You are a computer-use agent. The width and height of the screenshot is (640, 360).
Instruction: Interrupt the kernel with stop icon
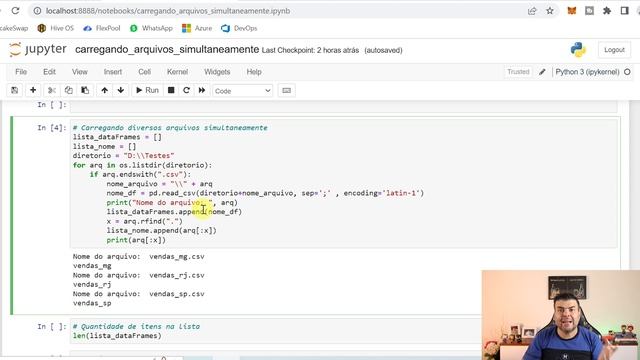click(x=171, y=90)
